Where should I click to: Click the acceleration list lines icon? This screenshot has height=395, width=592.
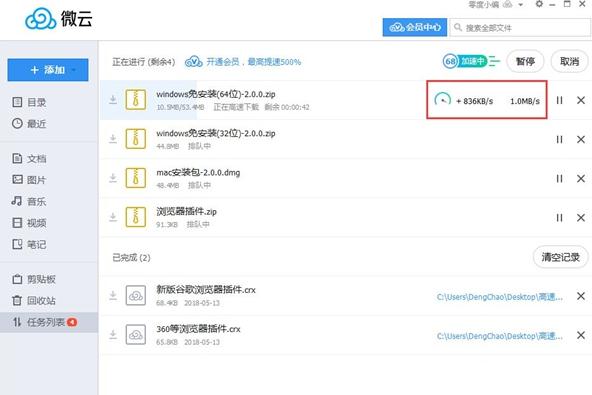point(495,61)
